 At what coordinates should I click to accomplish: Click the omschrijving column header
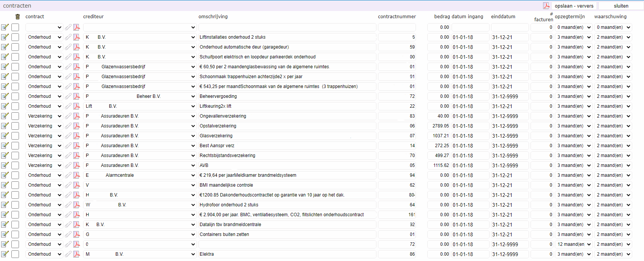pyautogui.click(x=213, y=17)
